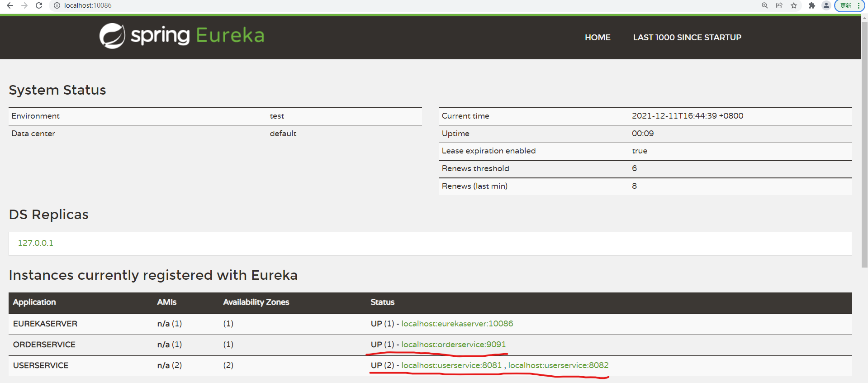
Task: Open the HOME nav item
Action: [x=598, y=38]
